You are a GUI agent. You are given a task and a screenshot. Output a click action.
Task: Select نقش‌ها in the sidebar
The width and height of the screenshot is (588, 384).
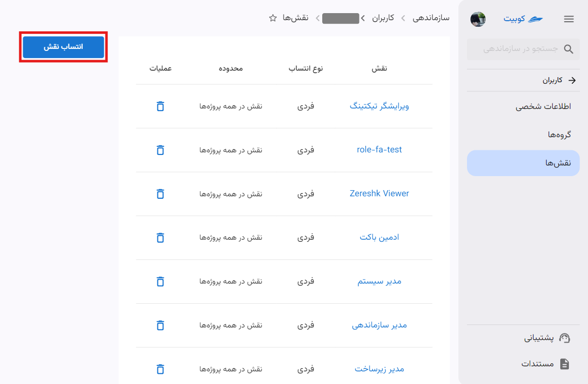coord(523,163)
